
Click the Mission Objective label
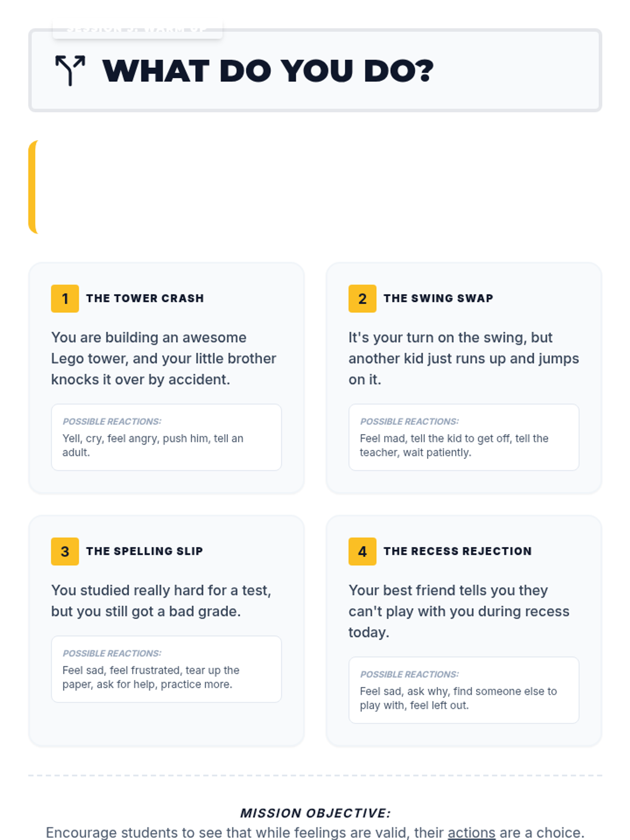(x=315, y=813)
